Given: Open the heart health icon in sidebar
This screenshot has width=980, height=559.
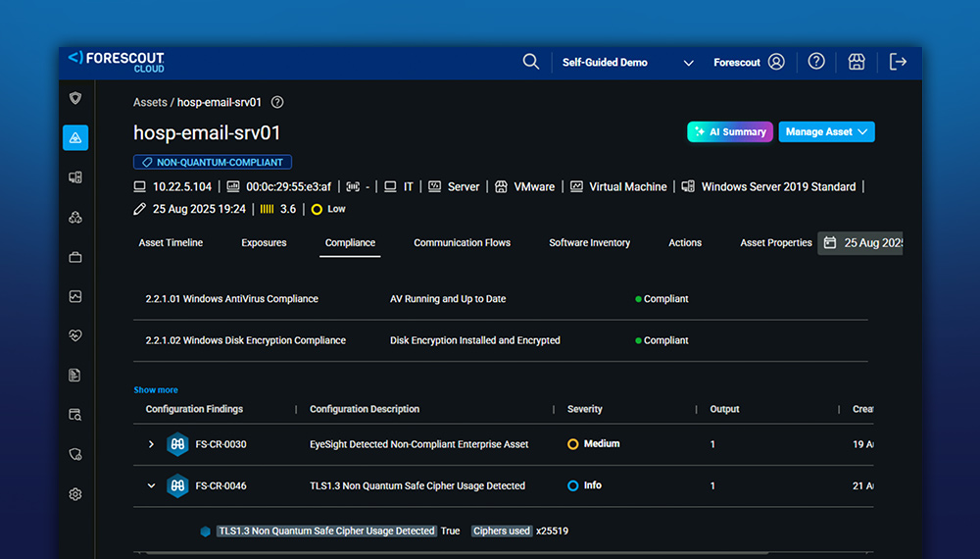Looking at the screenshot, I should pyautogui.click(x=75, y=335).
